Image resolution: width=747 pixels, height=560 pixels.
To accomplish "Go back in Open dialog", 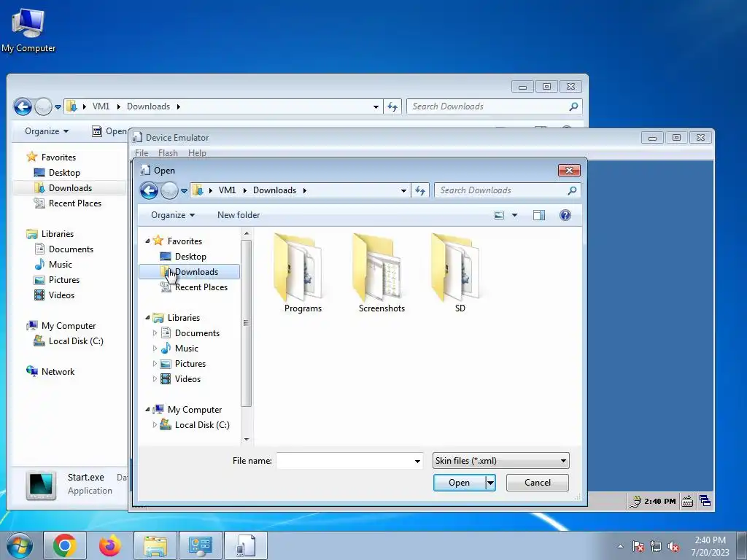I will pos(149,190).
